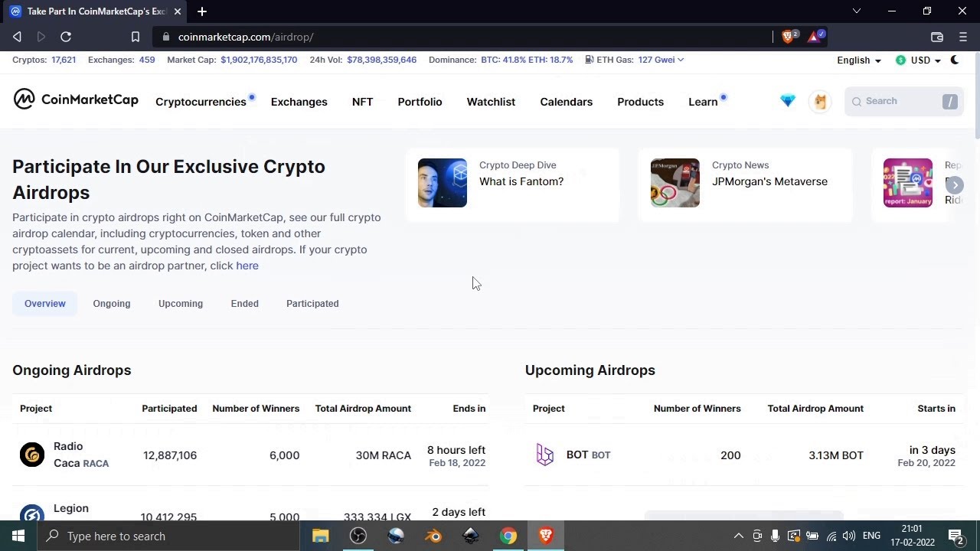Click the BOT token logo
The image size is (980, 551).
click(x=545, y=455)
